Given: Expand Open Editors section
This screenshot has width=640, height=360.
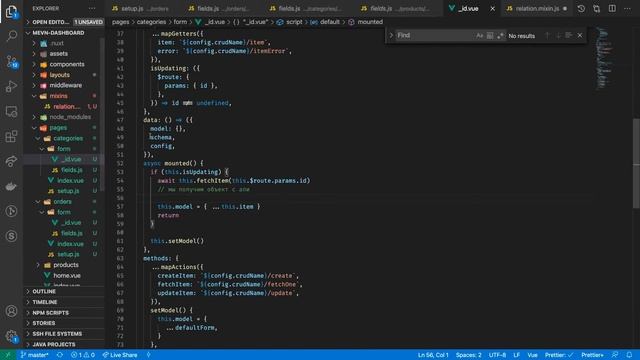Looking at the screenshot, I should click(64, 22).
